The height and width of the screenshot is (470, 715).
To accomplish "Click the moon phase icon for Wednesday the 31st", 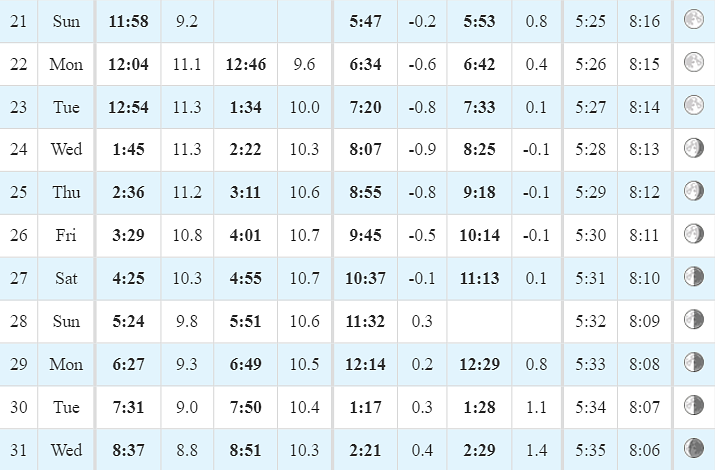I will pyautogui.click(x=694, y=448).
